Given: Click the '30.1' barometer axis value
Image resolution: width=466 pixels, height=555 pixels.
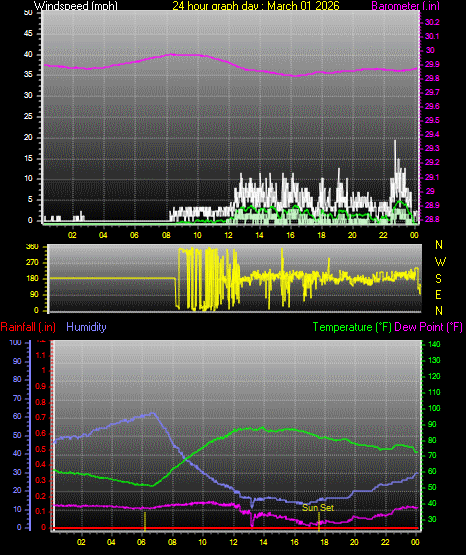Looking at the screenshot, I should 432,36.
